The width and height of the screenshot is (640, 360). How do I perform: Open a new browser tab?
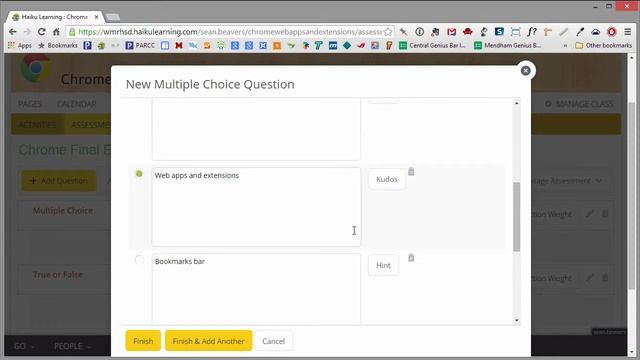point(113,17)
